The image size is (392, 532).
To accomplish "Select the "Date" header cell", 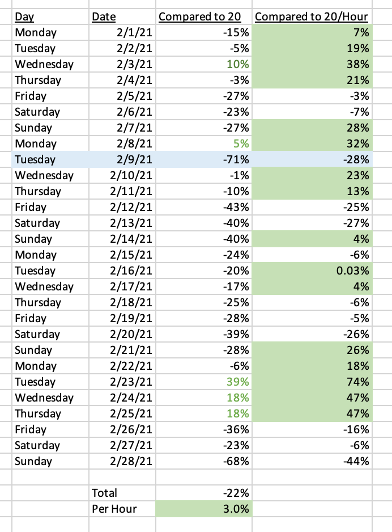I will [x=122, y=16].
